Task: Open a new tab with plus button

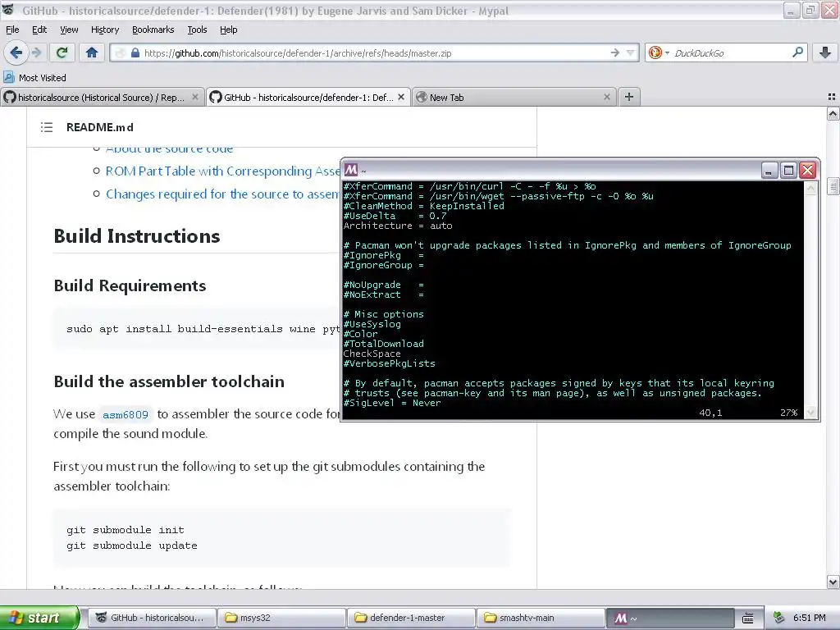Action: [629, 97]
